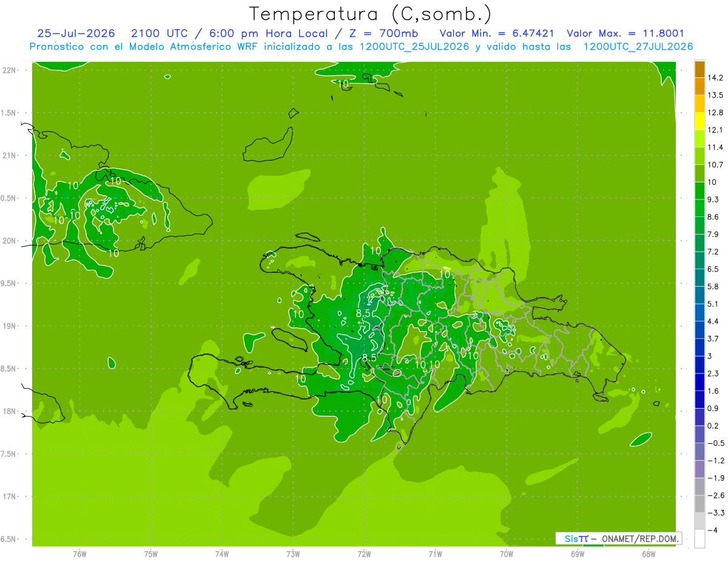Click the "69W" longitude axis label
Viewport: 728px width, 562px height.
point(577,554)
